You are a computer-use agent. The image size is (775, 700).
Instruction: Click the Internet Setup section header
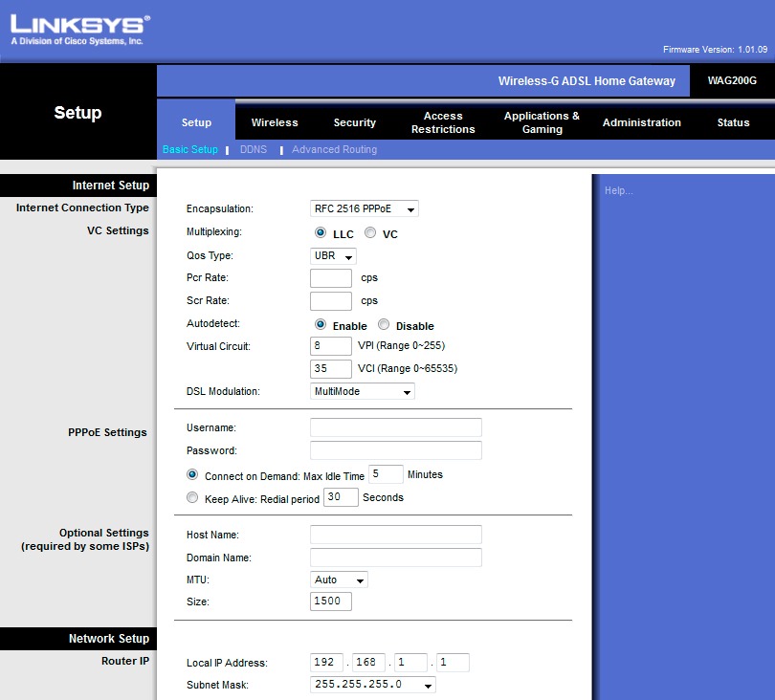coord(111,186)
